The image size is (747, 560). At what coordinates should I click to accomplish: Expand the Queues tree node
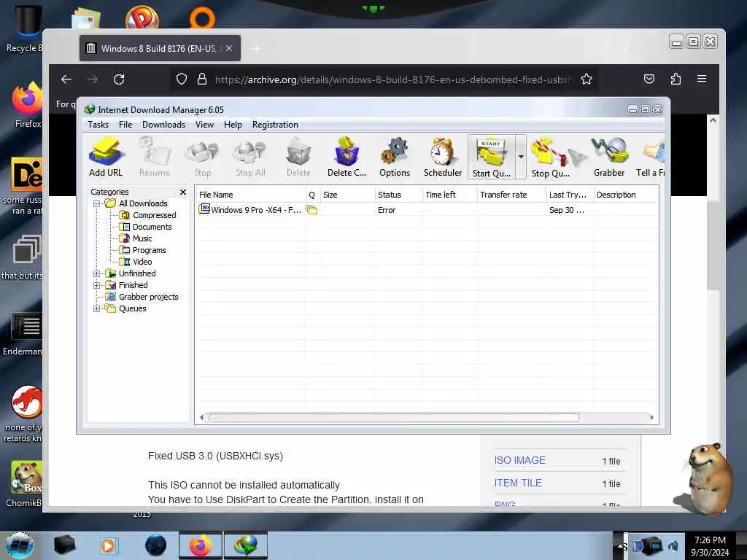[x=97, y=308]
